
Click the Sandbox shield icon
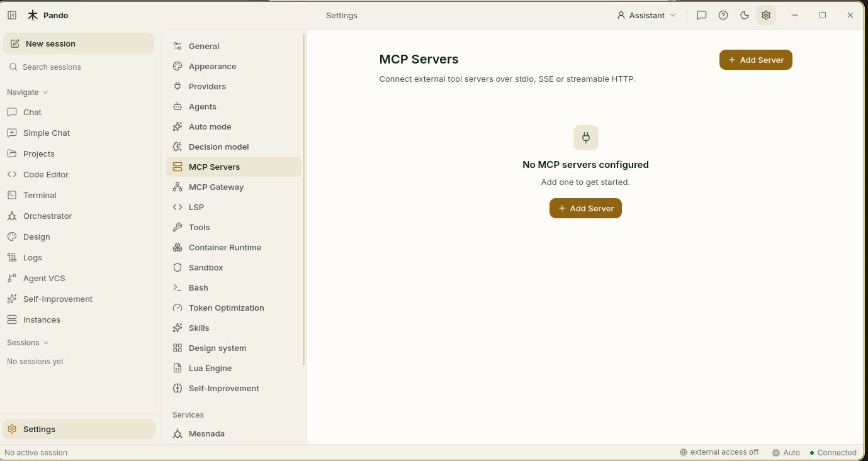point(178,267)
